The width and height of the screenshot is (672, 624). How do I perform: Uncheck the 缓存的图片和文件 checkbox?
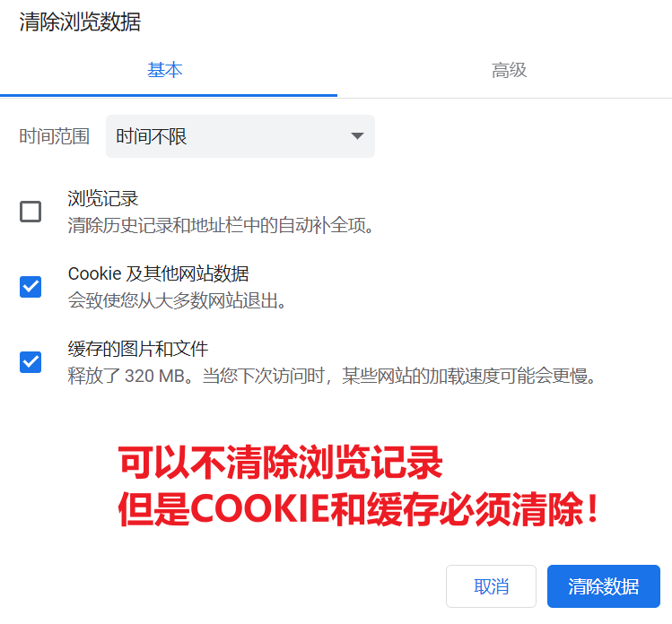click(x=31, y=362)
